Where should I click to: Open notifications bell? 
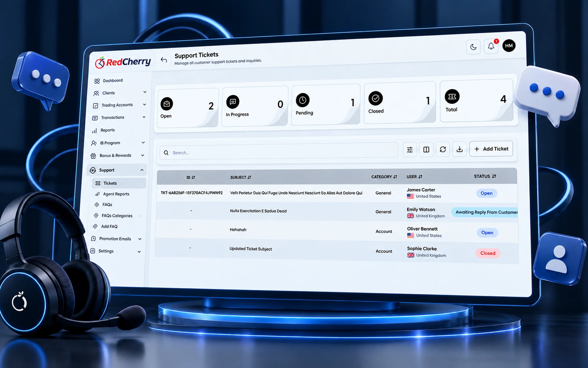click(x=491, y=46)
